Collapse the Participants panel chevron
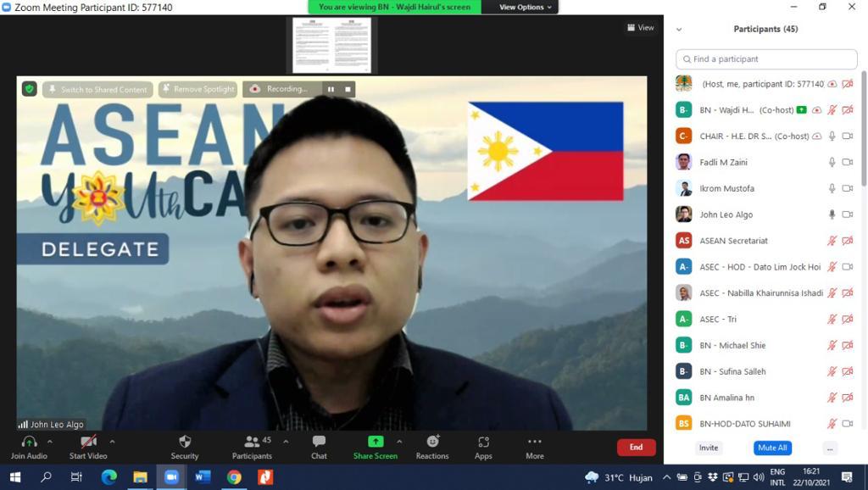This screenshot has height=490, width=868. coord(679,29)
